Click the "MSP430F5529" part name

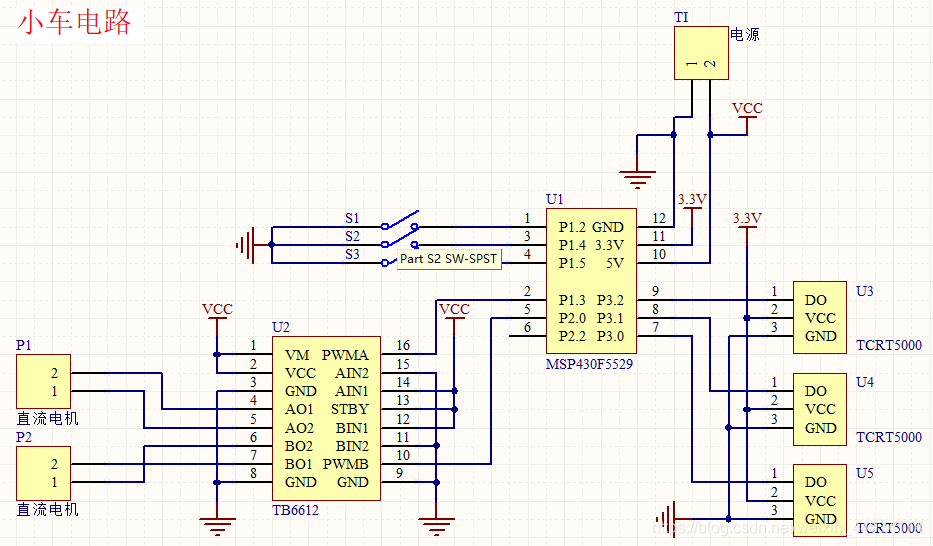coord(589,364)
